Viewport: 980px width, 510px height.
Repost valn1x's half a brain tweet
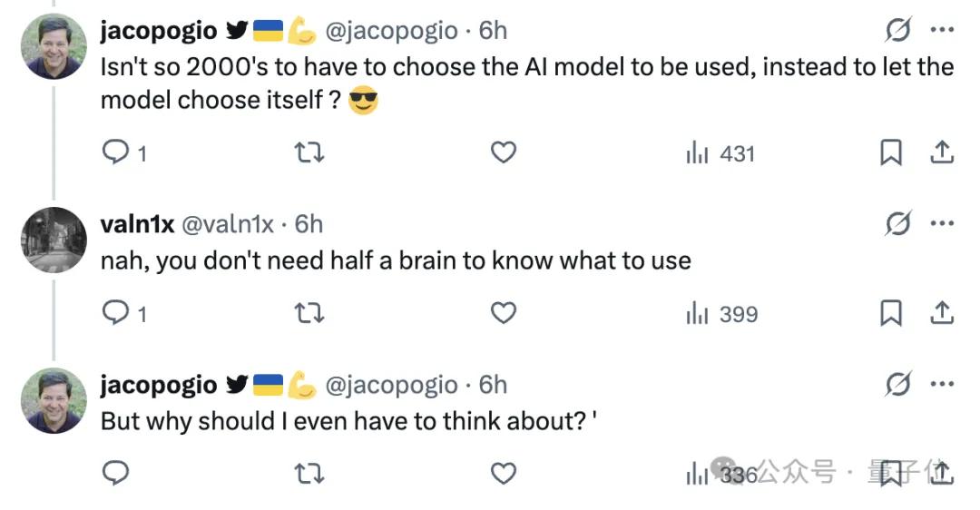(309, 314)
